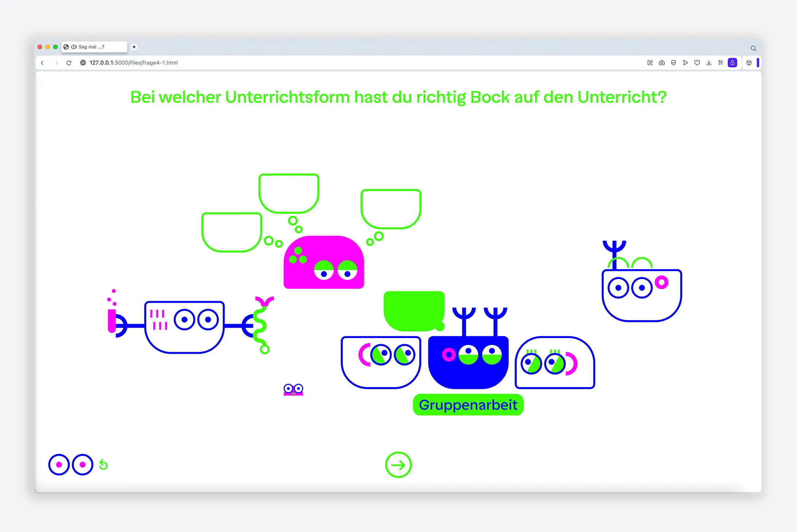Viewport: 797px width, 532px height.
Task: Click the green restart arrow icon
Action: click(104, 465)
